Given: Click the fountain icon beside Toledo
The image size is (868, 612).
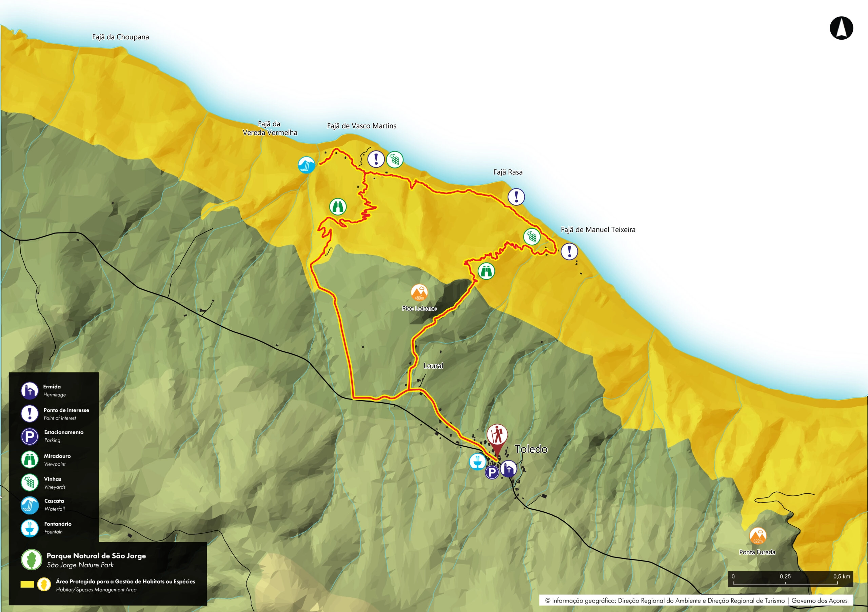Looking at the screenshot, I should point(477,462).
